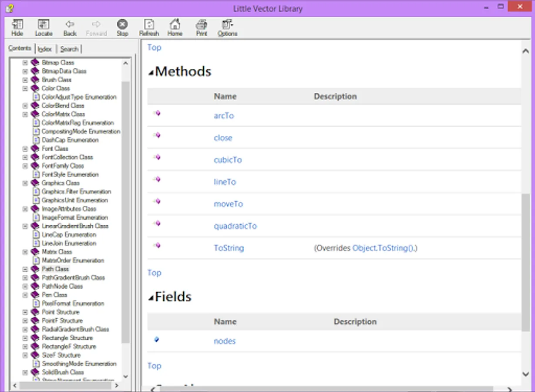Click the Locate toolbar icon
Image resolution: width=535 pixels, height=392 pixels.
[44, 27]
